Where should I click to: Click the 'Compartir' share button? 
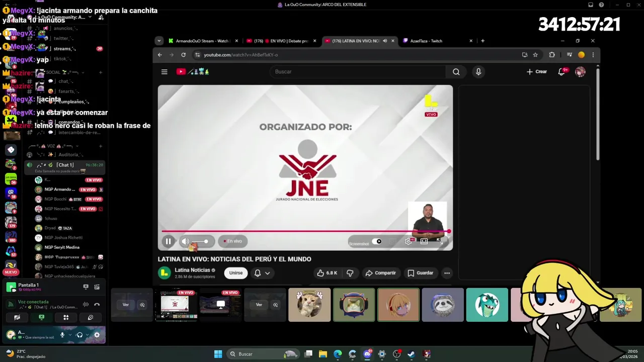(381, 273)
